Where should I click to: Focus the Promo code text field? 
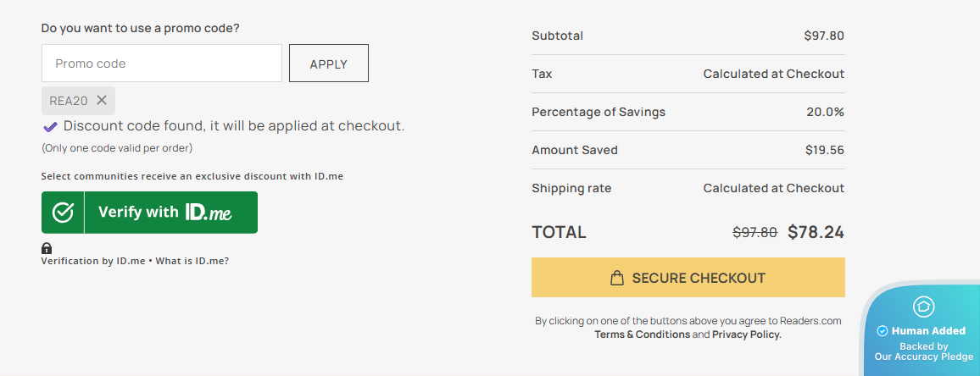click(x=161, y=64)
